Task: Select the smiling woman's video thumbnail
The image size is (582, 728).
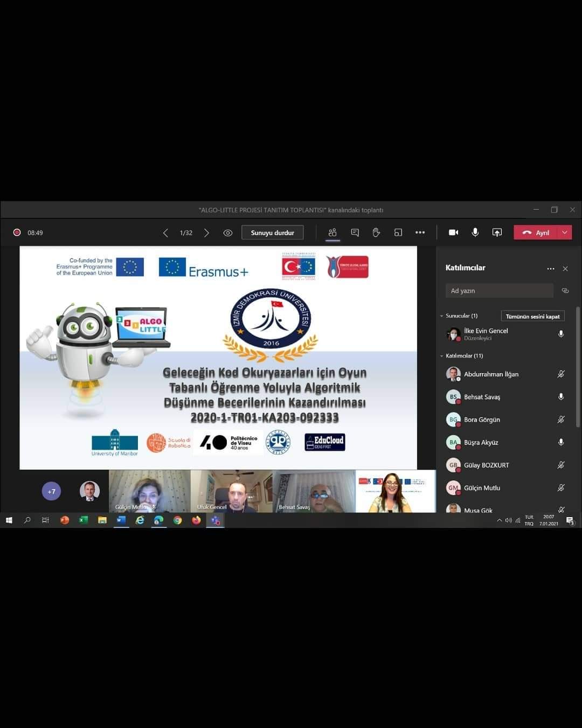Action: click(396, 491)
